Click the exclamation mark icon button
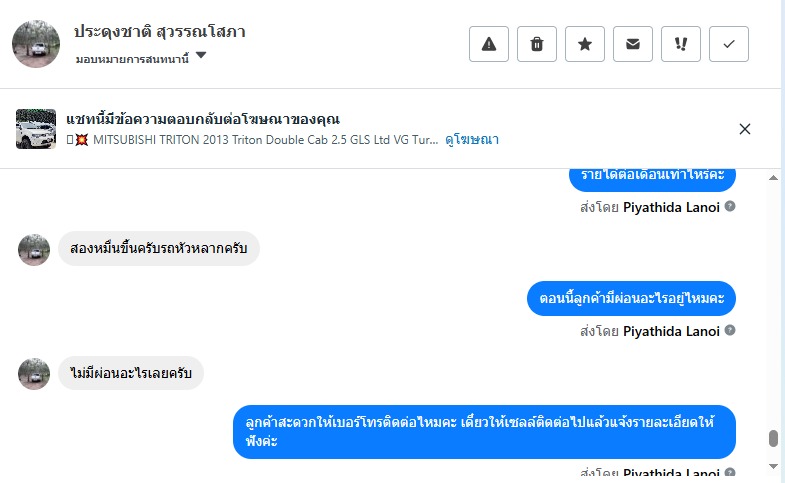This screenshot has height=483, width=785. click(x=681, y=44)
